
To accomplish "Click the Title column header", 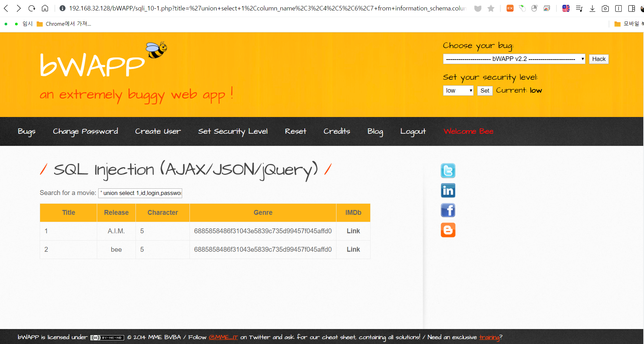I will coord(69,212).
